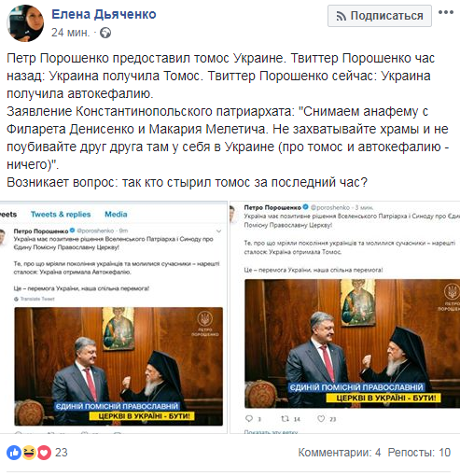Image resolution: width=460 pixels, height=476 pixels.
Task: Expand the chevron menu on left tweet
Action: coord(219,231)
